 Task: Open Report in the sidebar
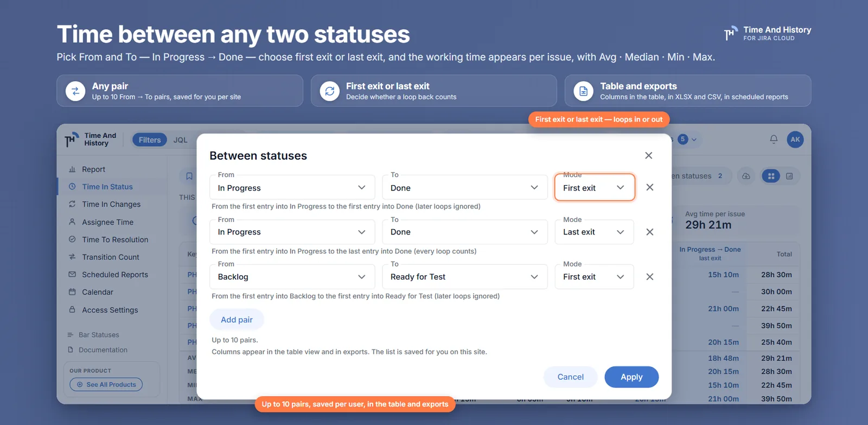tap(93, 169)
